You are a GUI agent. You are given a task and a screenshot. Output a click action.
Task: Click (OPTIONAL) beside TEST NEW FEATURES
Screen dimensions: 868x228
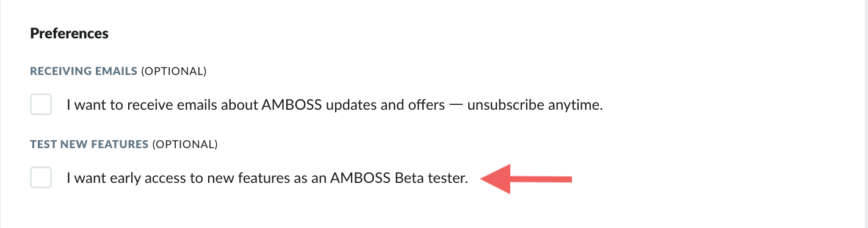click(x=185, y=144)
